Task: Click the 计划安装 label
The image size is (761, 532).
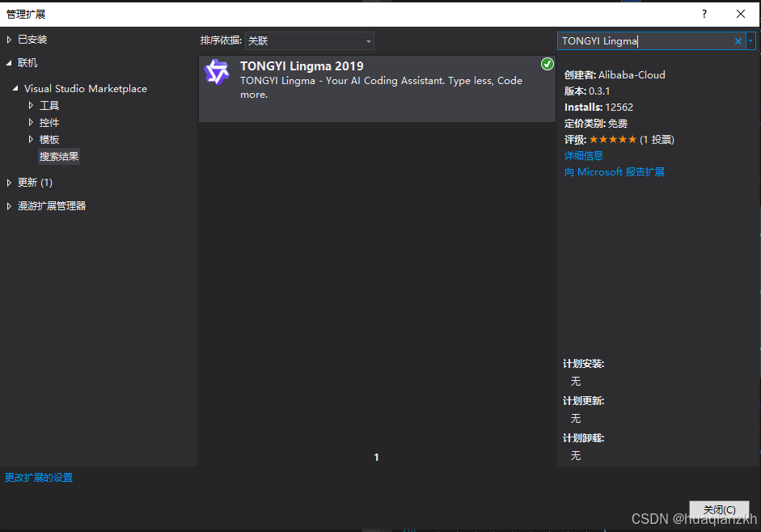Action: pyautogui.click(x=583, y=364)
